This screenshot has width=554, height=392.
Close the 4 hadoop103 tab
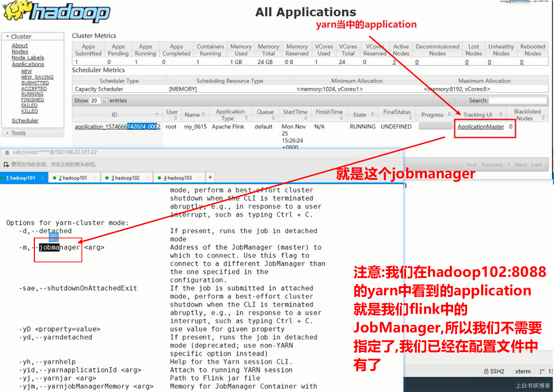pyautogui.click(x=200, y=178)
